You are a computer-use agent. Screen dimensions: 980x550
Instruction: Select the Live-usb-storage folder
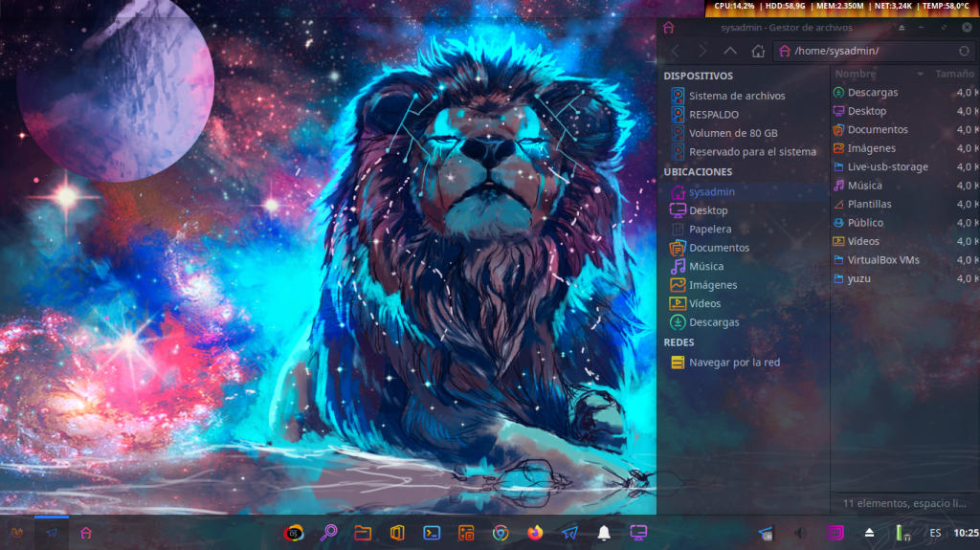coord(887,166)
